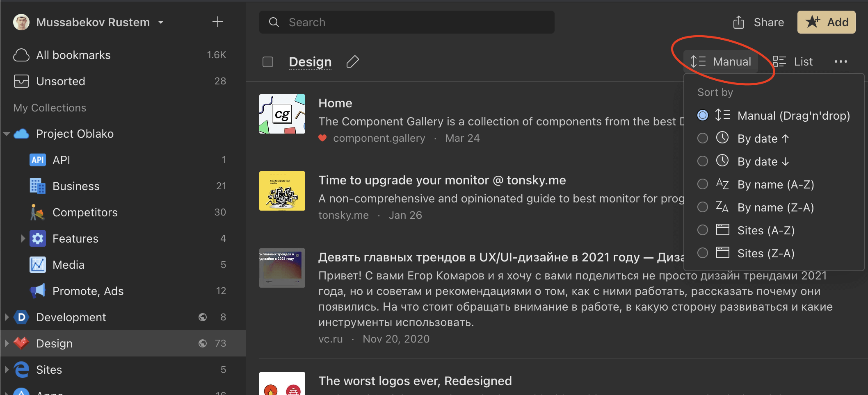Image resolution: width=868 pixels, height=395 pixels.
Task: Select the By date descending radio button
Action: pos(703,161)
